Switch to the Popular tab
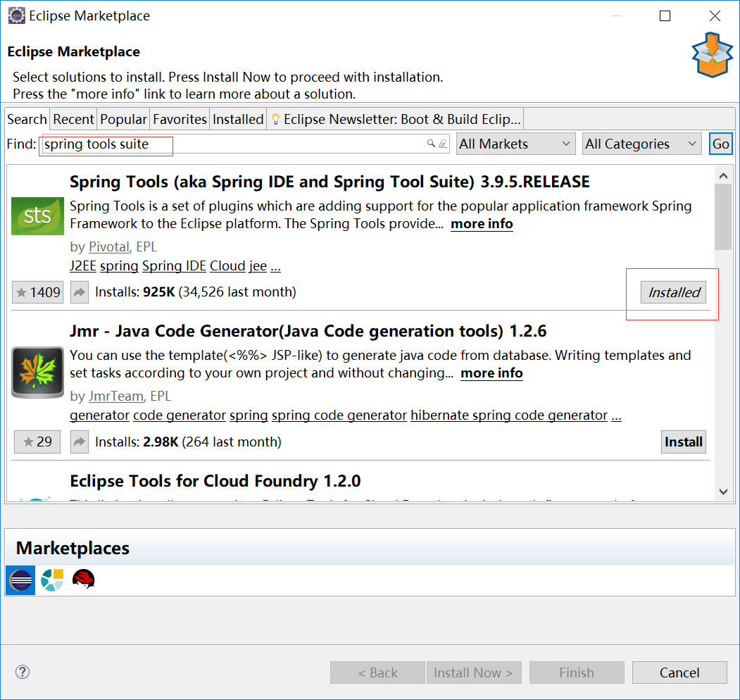Image resolution: width=740 pixels, height=700 pixels. coord(123,119)
